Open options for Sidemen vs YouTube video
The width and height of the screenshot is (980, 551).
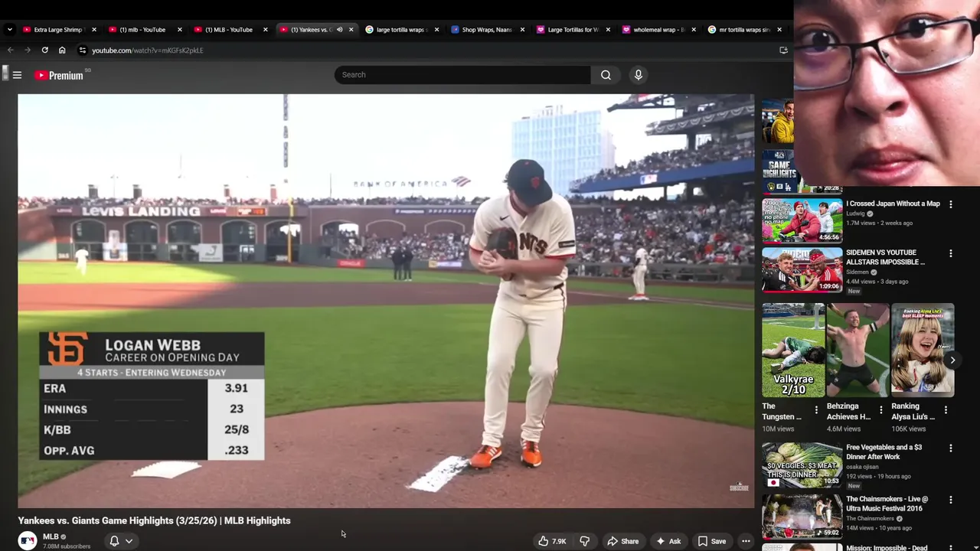[x=951, y=253]
